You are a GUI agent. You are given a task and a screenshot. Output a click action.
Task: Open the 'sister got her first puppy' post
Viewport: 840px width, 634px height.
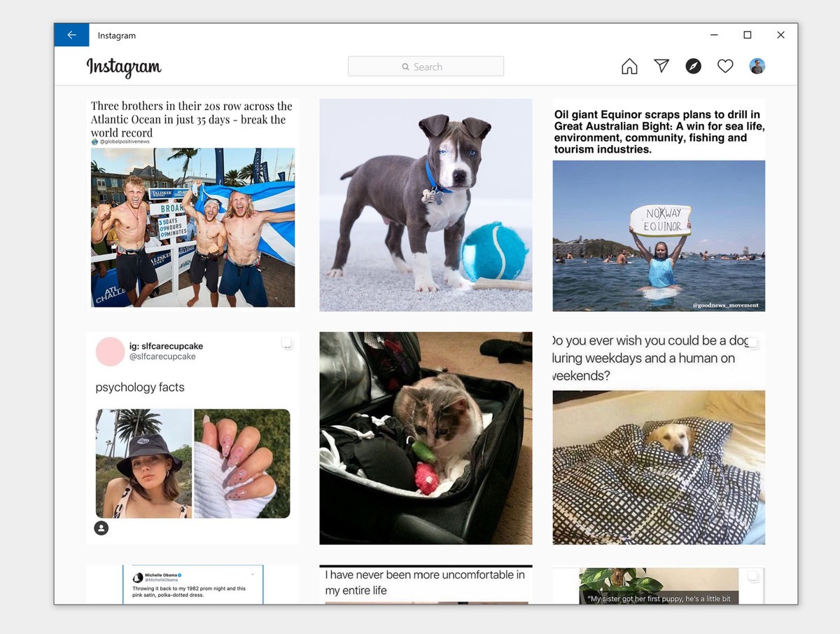(x=659, y=584)
